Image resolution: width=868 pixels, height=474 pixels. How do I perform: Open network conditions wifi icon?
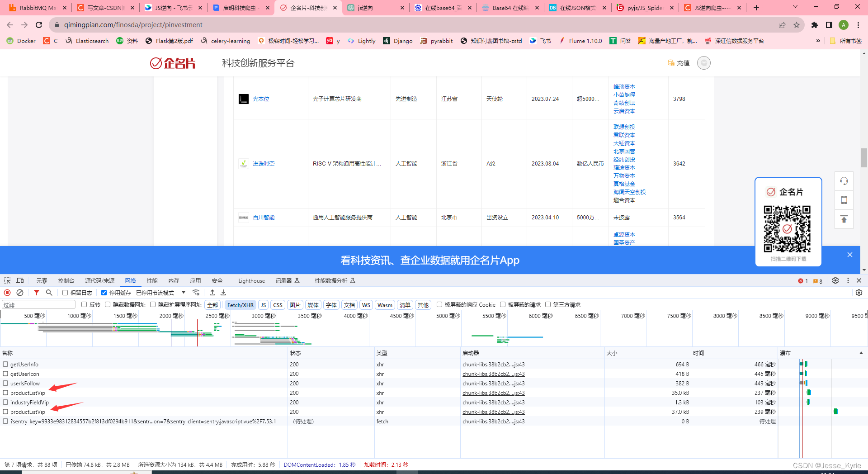click(196, 293)
